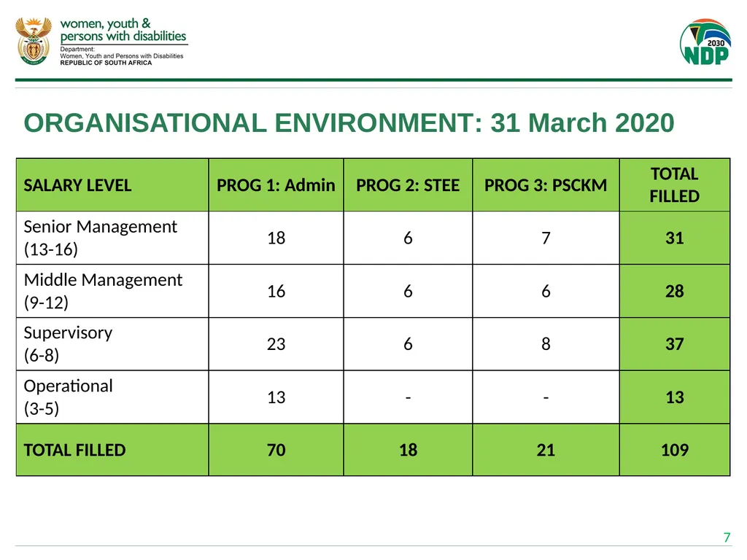747x560 pixels.
Task: Click the 'TOTAL FILLED' column header cell
Action: click(x=675, y=184)
